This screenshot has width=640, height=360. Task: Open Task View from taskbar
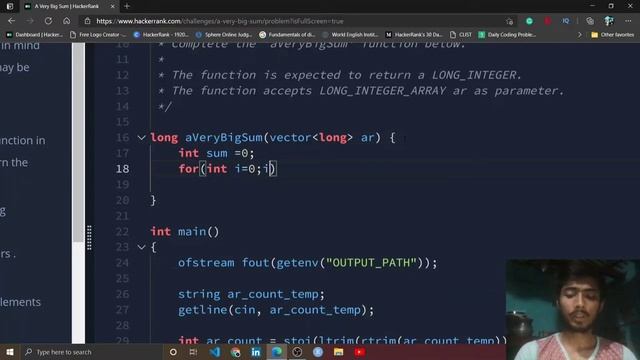(193, 352)
